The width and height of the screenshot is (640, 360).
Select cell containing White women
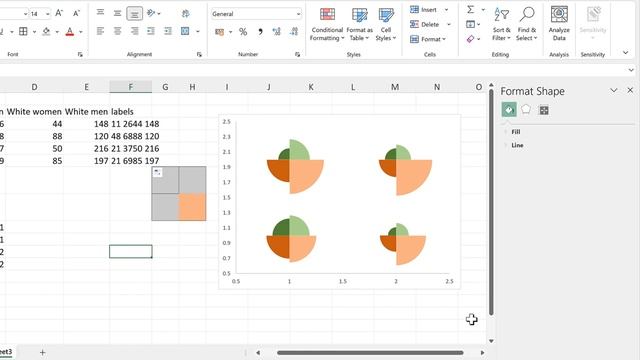(34, 112)
